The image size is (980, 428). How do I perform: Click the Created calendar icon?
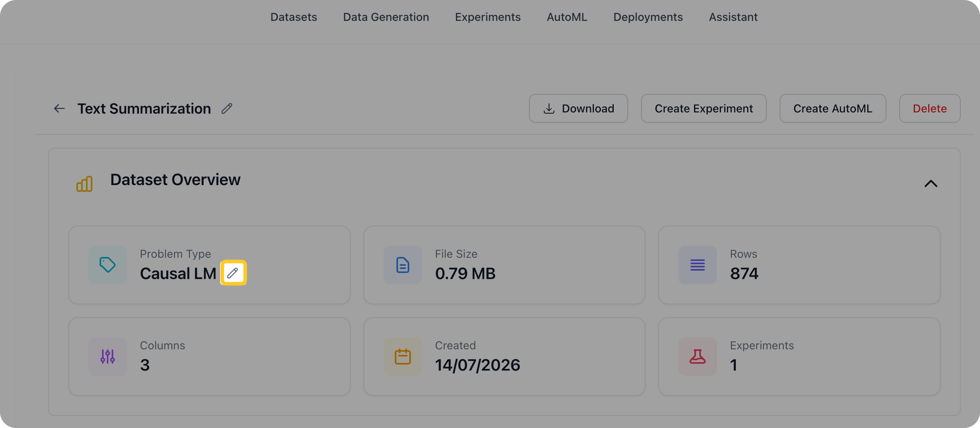(x=402, y=357)
